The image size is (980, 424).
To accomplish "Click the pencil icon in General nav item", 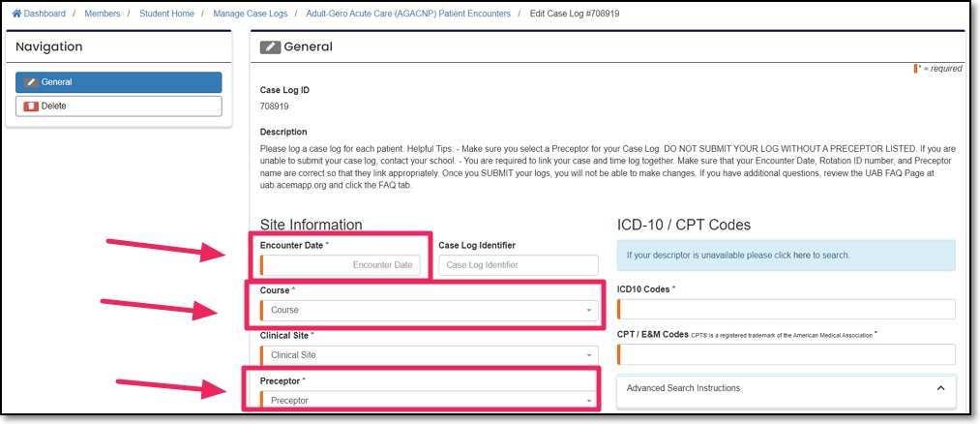I will (x=31, y=82).
